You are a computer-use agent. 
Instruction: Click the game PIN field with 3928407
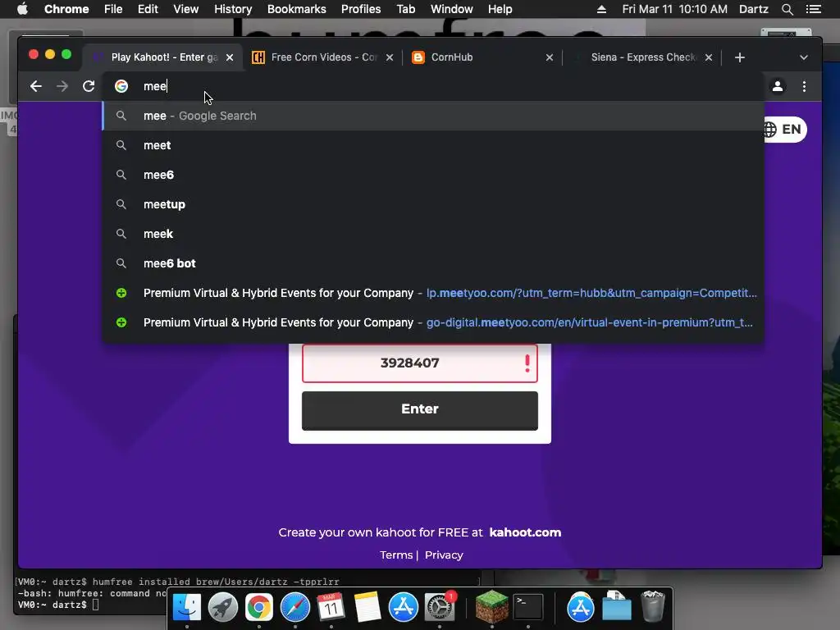coord(419,363)
